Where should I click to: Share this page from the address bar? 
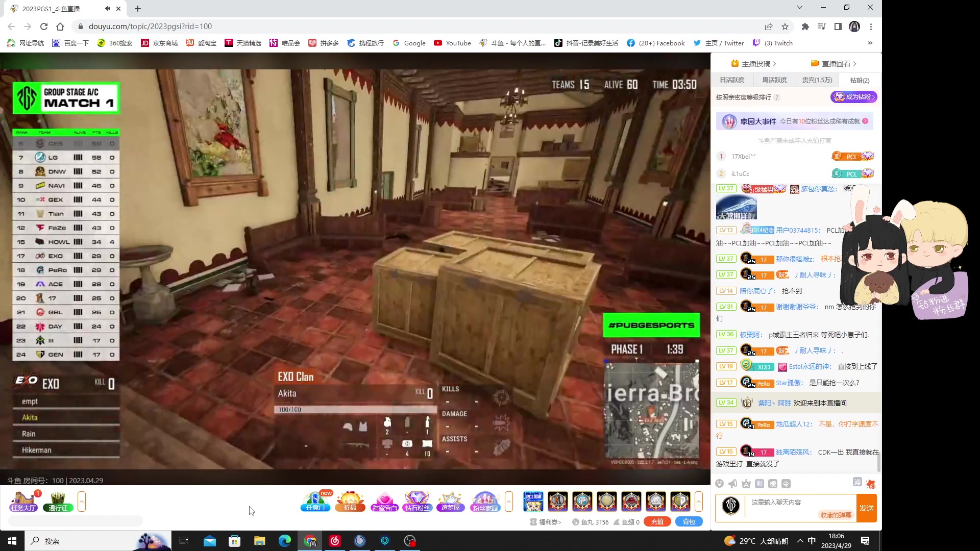click(769, 27)
